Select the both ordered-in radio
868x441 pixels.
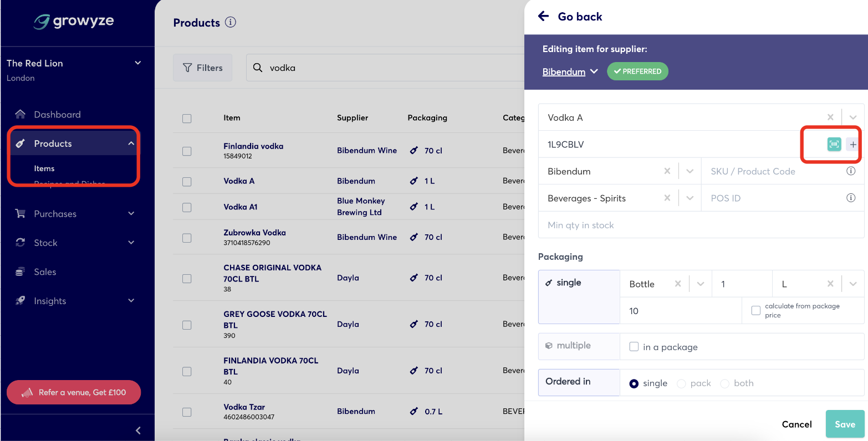pyautogui.click(x=724, y=383)
